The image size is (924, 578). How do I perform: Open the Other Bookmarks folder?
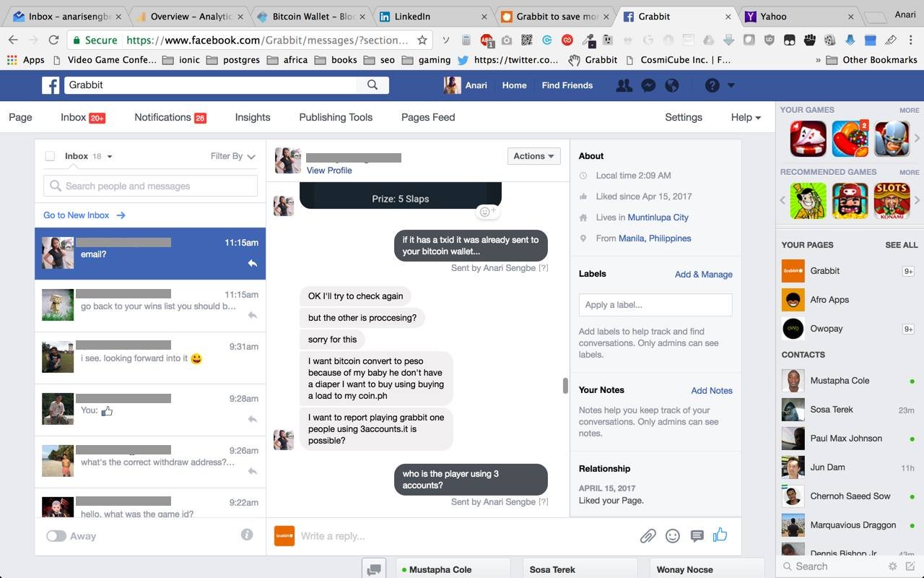point(871,60)
